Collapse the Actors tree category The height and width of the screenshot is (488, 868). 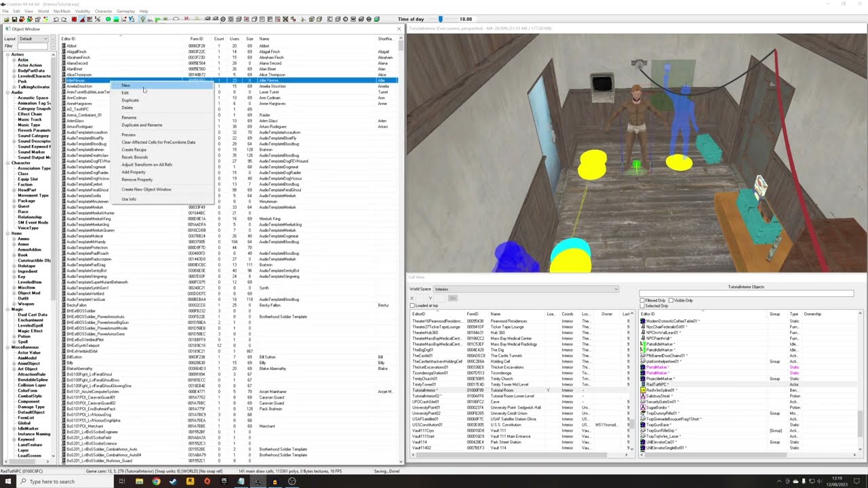pos(8,54)
